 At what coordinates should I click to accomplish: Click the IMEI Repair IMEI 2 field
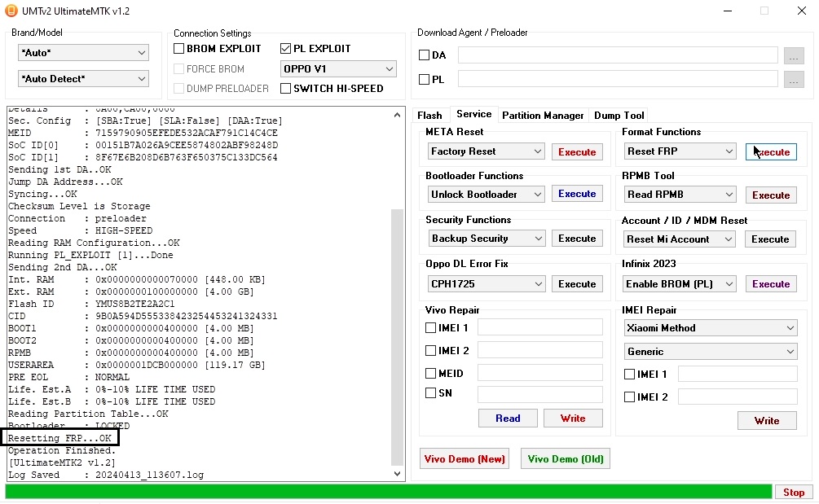click(738, 397)
